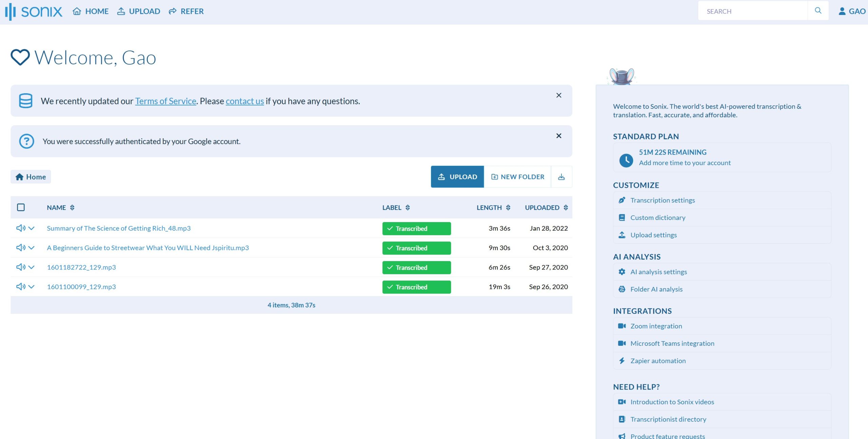Click the download icon next to New Folder
The image size is (868, 439).
[x=561, y=177]
